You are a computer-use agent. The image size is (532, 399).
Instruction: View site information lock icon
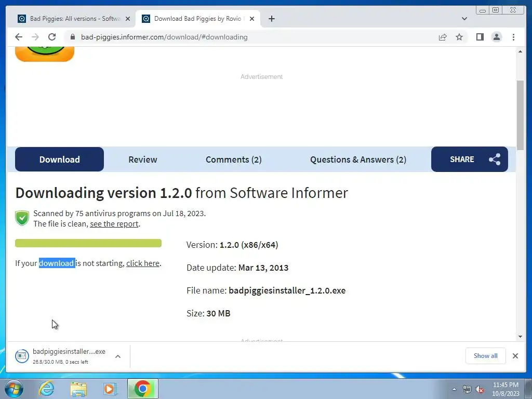pos(72,37)
